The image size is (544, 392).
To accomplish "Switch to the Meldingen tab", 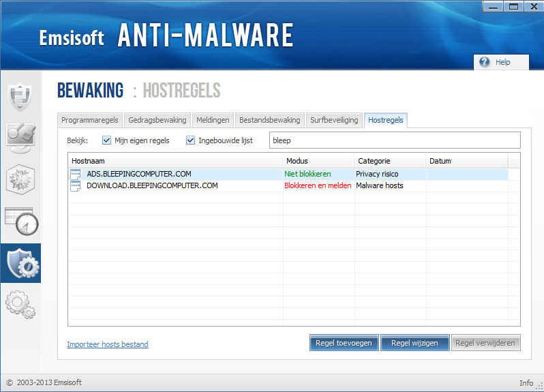I will [213, 120].
